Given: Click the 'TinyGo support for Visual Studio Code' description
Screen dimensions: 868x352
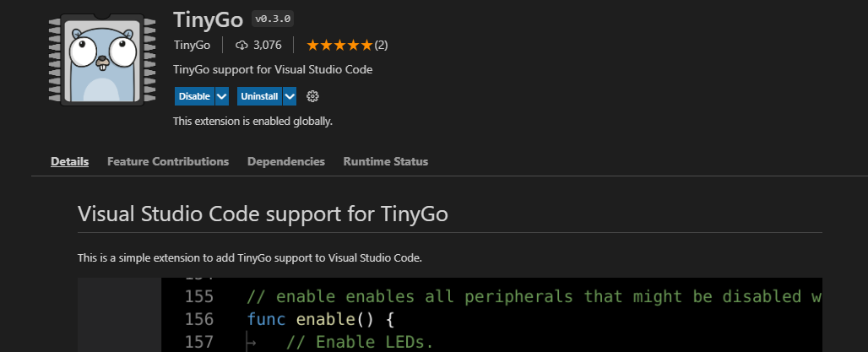Looking at the screenshot, I should pos(273,69).
